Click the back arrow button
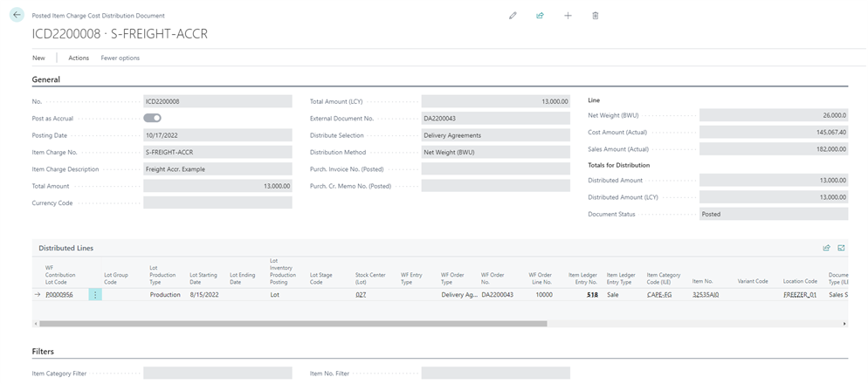This screenshot has width=868, height=384. (x=17, y=15)
